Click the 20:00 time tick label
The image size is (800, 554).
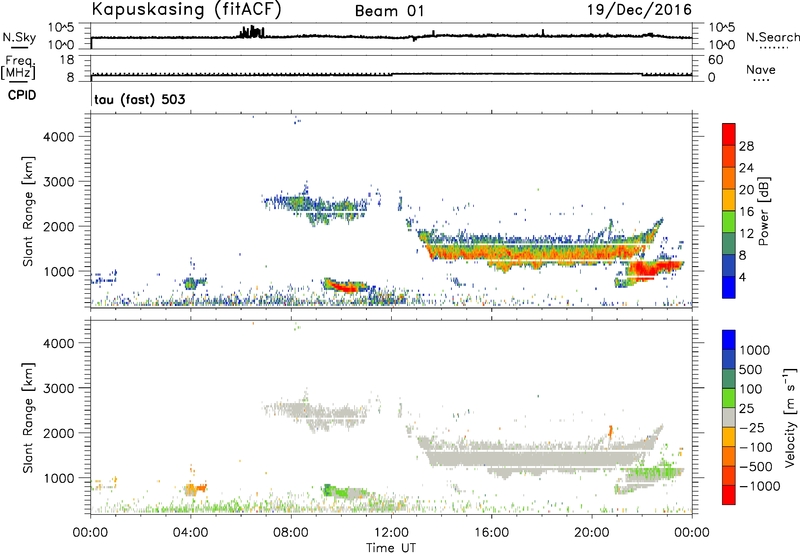pos(592,533)
